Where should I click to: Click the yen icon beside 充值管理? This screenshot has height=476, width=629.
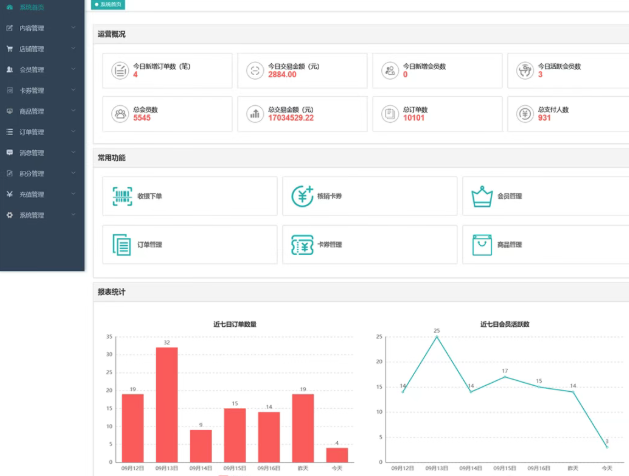(x=10, y=194)
